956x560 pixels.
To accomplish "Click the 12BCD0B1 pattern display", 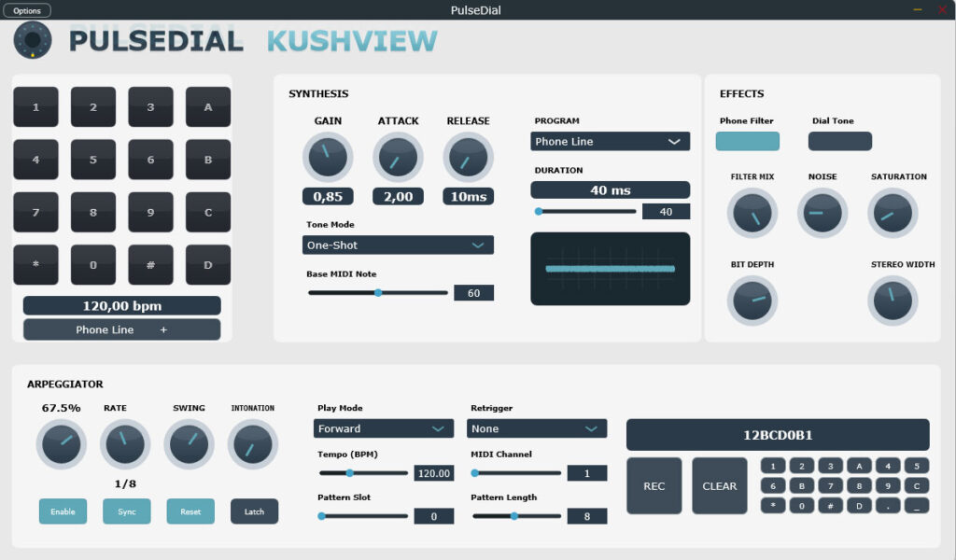I will point(780,434).
